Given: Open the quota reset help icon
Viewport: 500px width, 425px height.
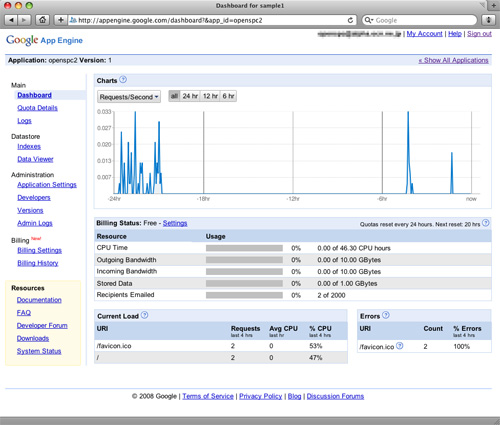Looking at the screenshot, I should coord(486,223).
